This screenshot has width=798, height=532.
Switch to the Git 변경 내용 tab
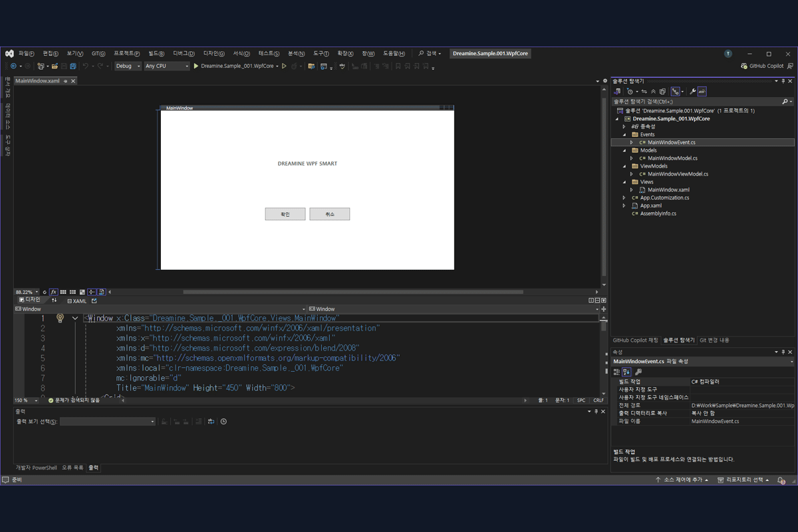[714, 340]
